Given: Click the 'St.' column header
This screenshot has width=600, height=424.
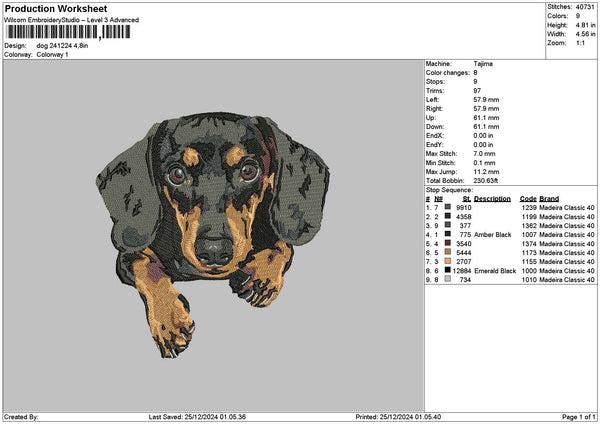Looking at the screenshot, I should 467,199.
